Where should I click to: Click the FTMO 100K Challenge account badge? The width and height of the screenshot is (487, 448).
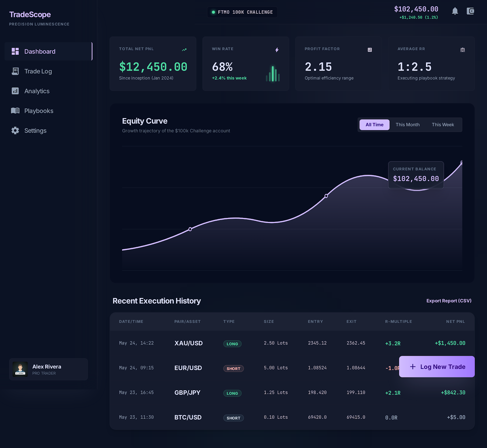242,12
